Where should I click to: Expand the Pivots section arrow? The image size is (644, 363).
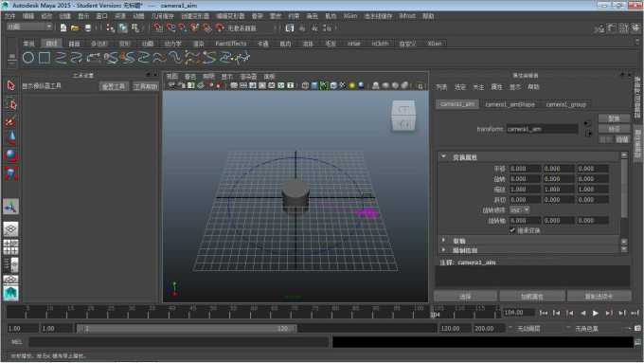(x=443, y=240)
